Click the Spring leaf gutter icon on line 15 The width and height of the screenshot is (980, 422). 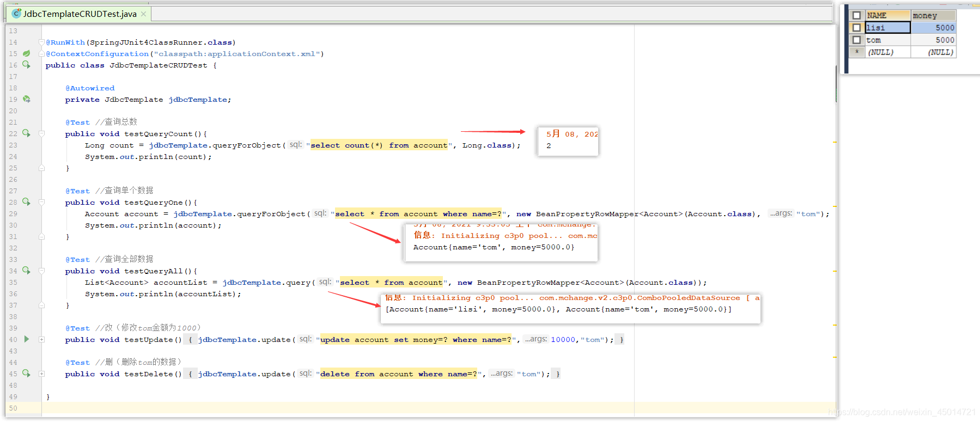coord(26,53)
